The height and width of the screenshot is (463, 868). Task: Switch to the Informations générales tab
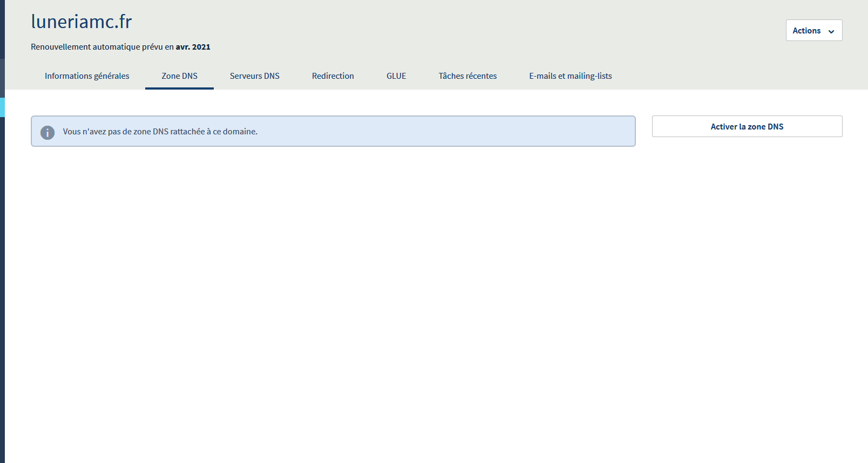(x=87, y=76)
